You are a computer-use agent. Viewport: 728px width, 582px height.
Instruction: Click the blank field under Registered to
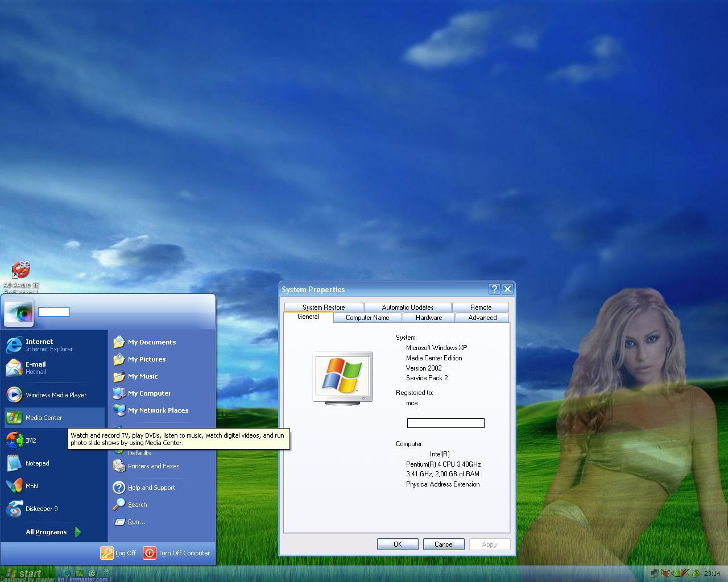[x=445, y=423]
